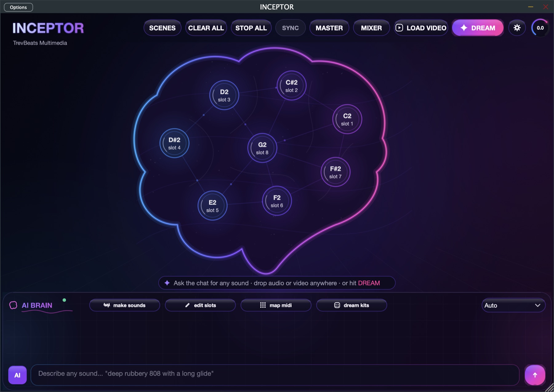Click the pink DREAM link in hint
Screen dimensions: 554x392
click(x=369, y=283)
